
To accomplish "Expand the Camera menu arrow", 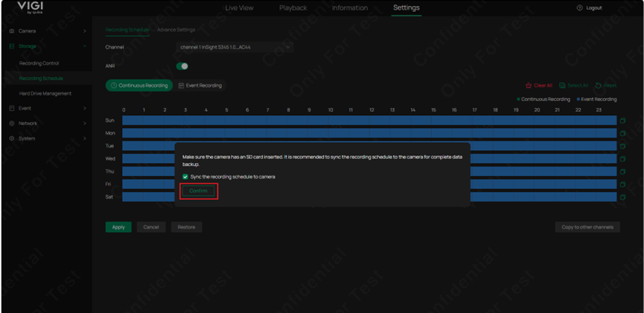I will pyautogui.click(x=85, y=31).
